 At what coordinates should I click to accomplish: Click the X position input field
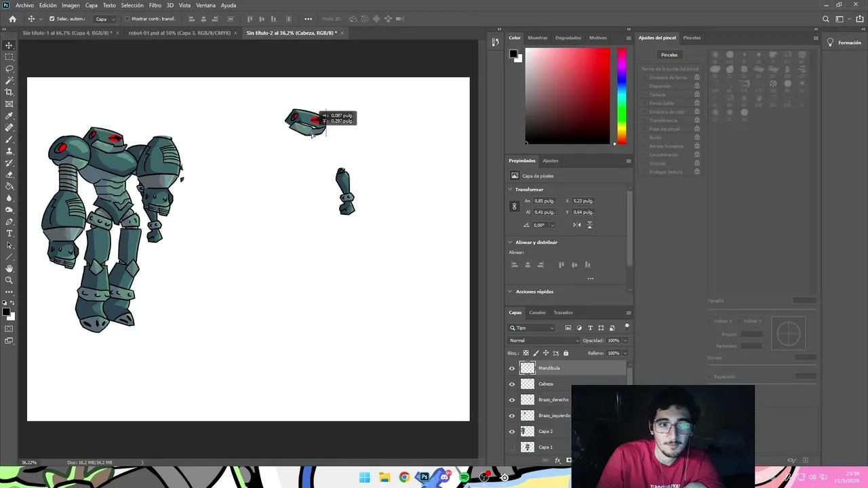[x=583, y=201]
